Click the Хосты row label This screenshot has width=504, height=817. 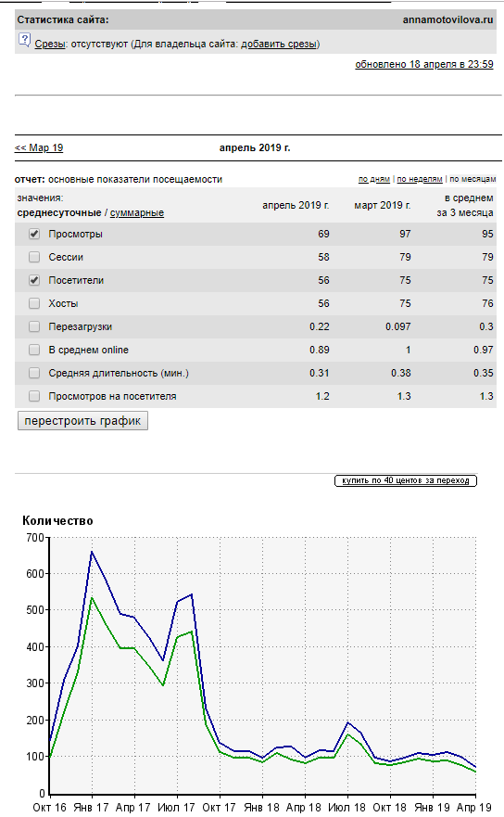tap(64, 303)
